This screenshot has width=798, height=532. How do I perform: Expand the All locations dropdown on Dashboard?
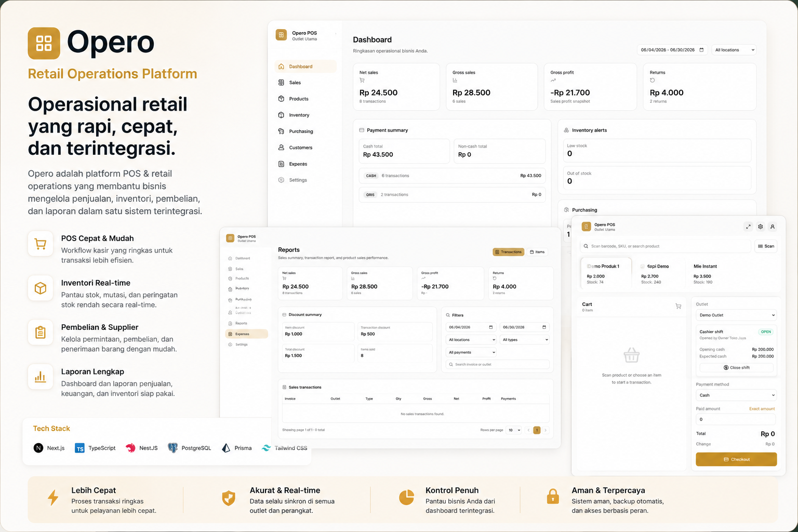coord(734,50)
